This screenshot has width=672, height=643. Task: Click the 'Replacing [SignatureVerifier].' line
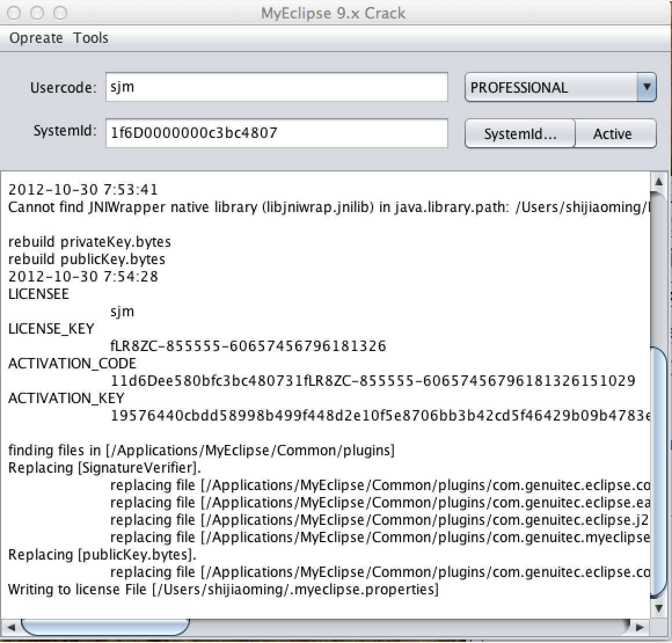point(105,467)
